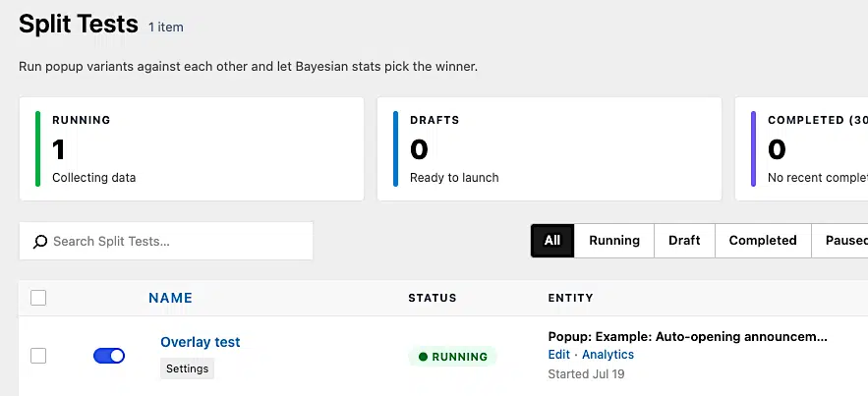The height and width of the screenshot is (396, 868).
Task: Open the Analytics link
Action: pyautogui.click(x=608, y=354)
